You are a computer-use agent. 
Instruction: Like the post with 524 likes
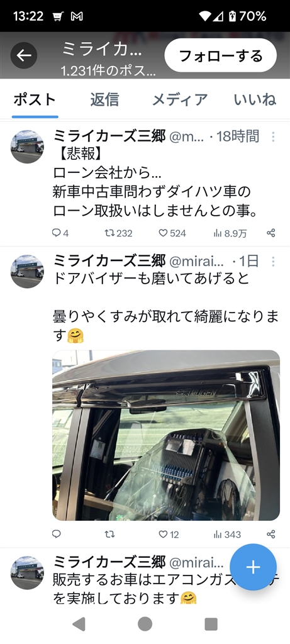pos(172,233)
